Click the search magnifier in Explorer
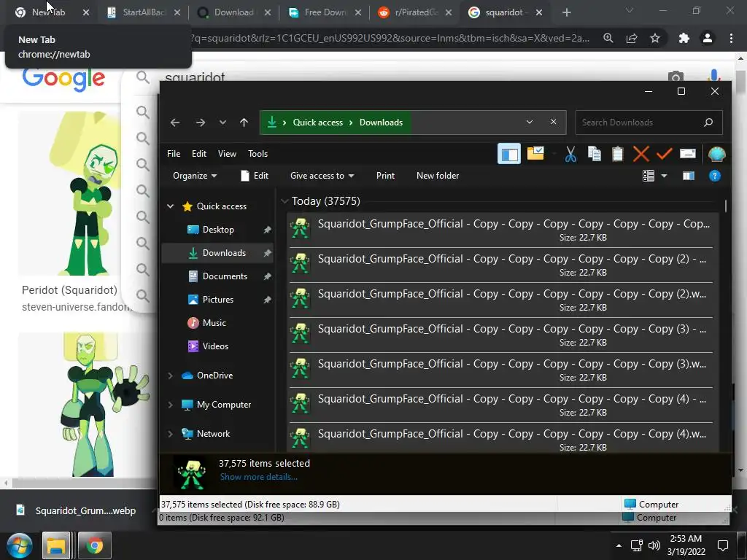The width and height of the screenshot is (747, 560). tap(708, 122)
